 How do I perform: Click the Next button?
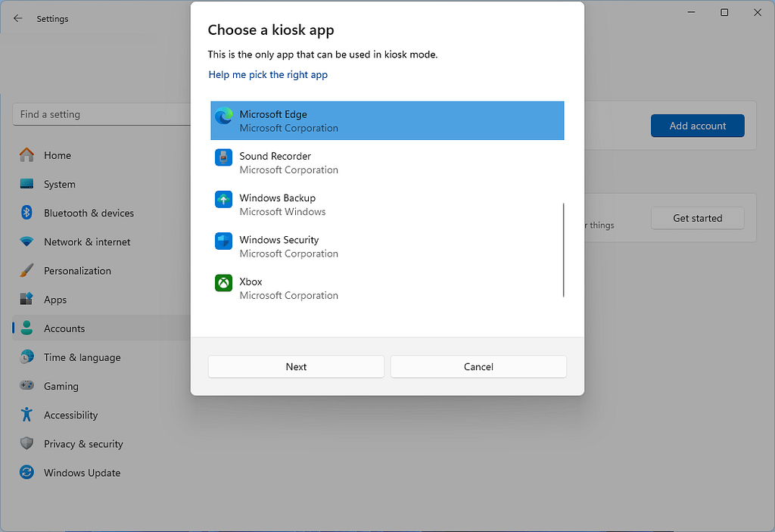(295, 366)
